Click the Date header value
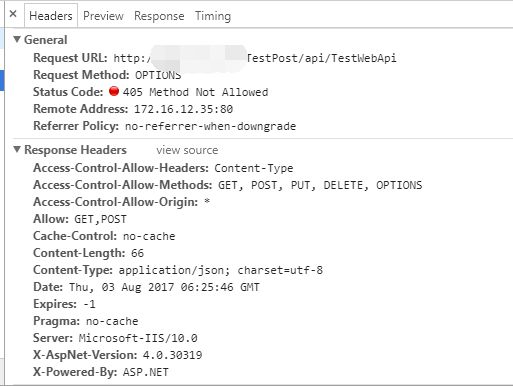This screenshot has height=386, width=513. (x=164, y=287)
